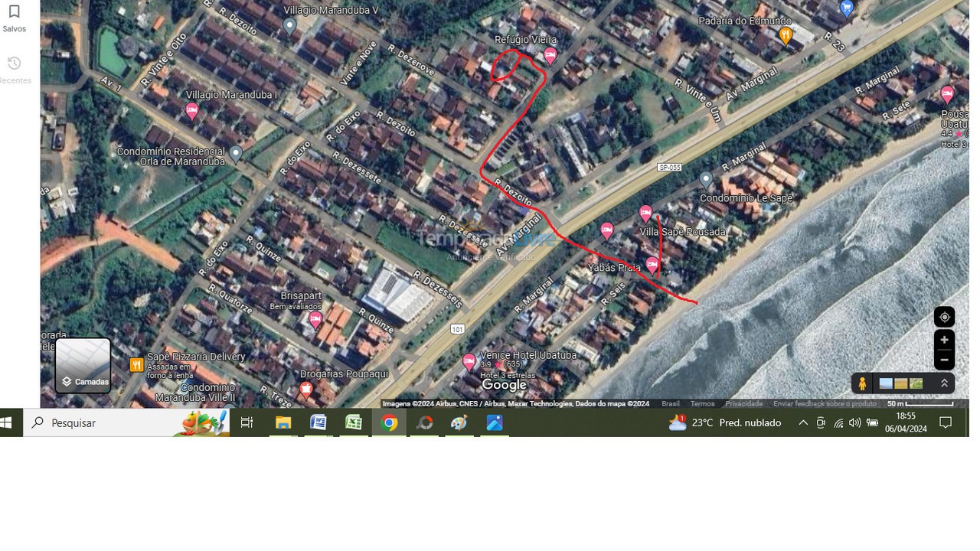Select the Sapê Pizzaria Delivery marker

[x=136, y=365]
